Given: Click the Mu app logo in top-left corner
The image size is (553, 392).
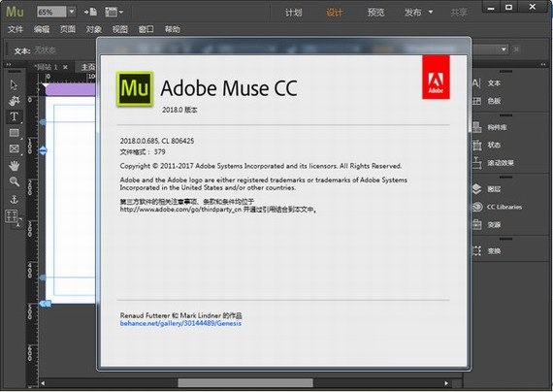Looking at the screenshot, I should click(16, 12).
